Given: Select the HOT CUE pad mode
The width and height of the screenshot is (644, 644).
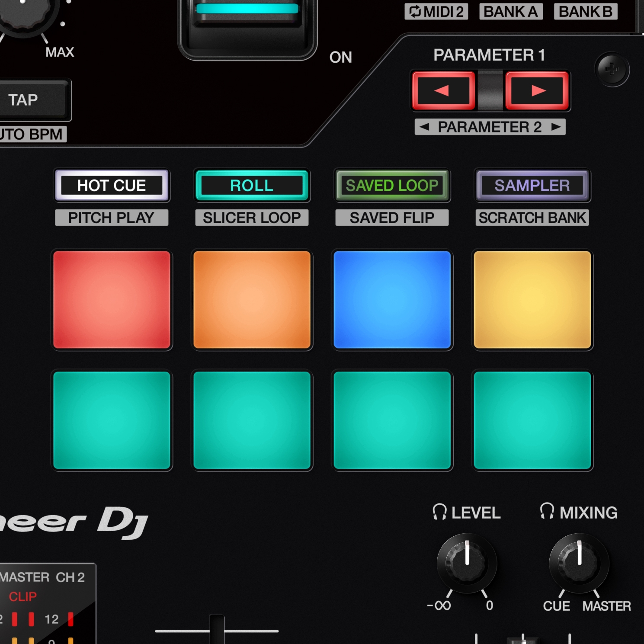Looking at the screenshot, I should (x=112, y=186).
